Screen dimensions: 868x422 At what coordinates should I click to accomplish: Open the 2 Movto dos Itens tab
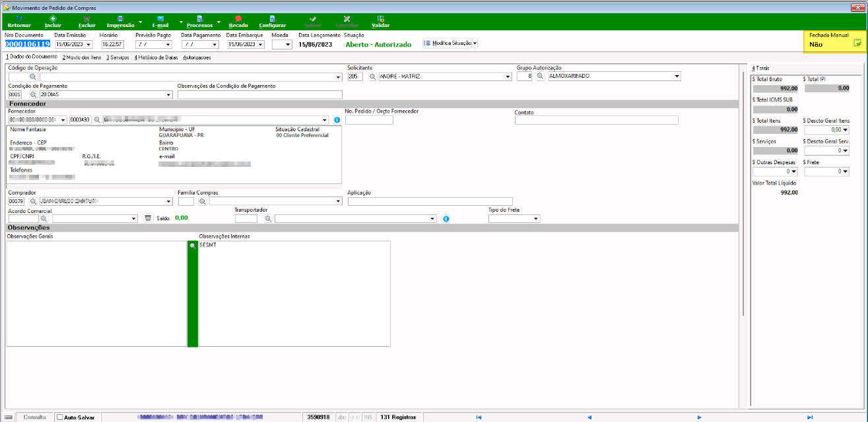[82, 57]
